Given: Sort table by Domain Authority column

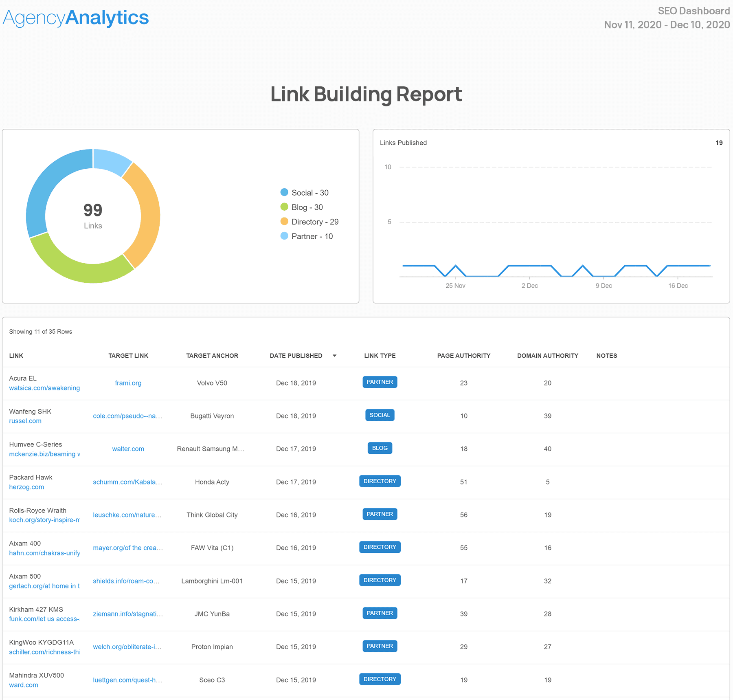Looking at the screenshot, I should click(x=547, y=356).
